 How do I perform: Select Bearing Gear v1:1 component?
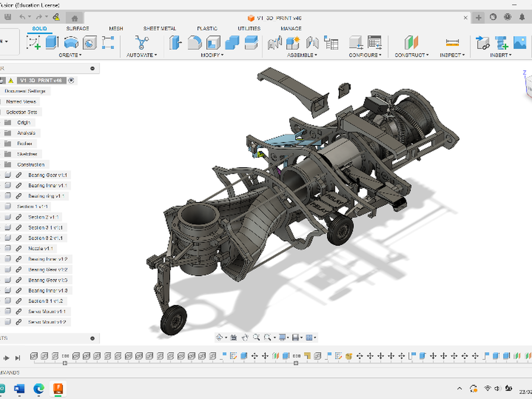point(47,175)
